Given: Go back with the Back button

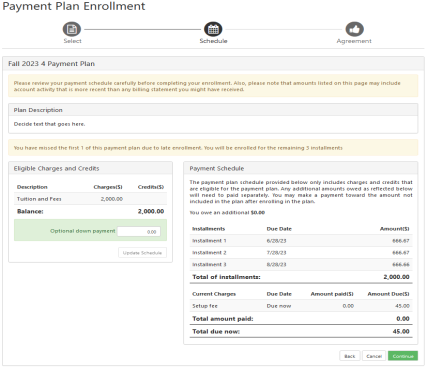Looking at the screenshot, I should [350, 356].
